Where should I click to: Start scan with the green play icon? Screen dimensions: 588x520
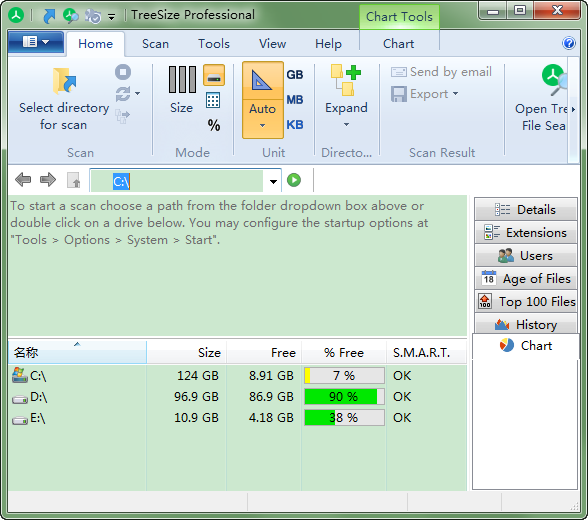(294, 180)
